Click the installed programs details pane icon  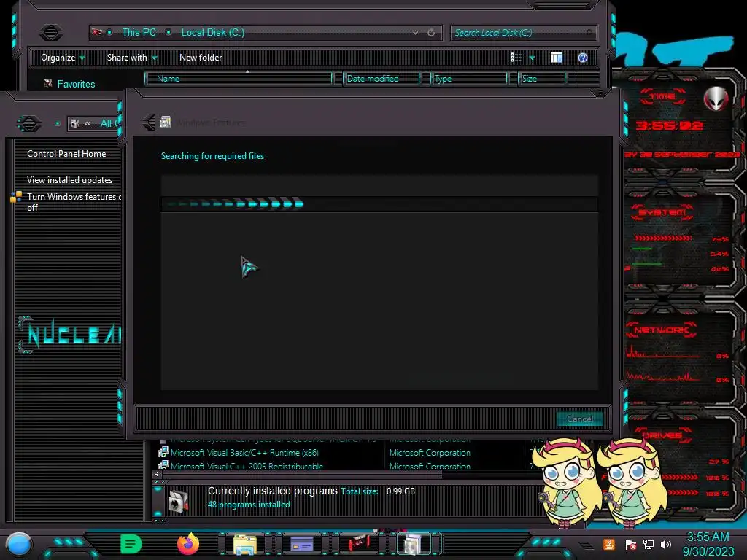pos(178,501)
